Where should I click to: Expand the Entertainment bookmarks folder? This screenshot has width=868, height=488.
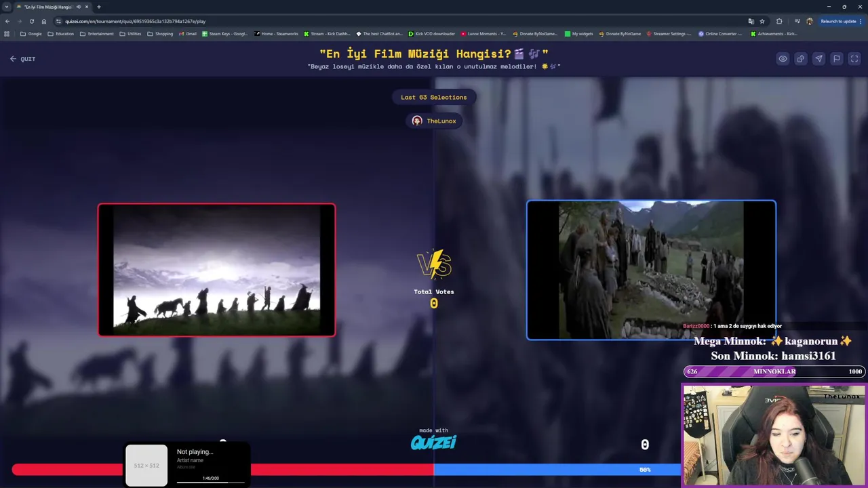tap(96, 33)
